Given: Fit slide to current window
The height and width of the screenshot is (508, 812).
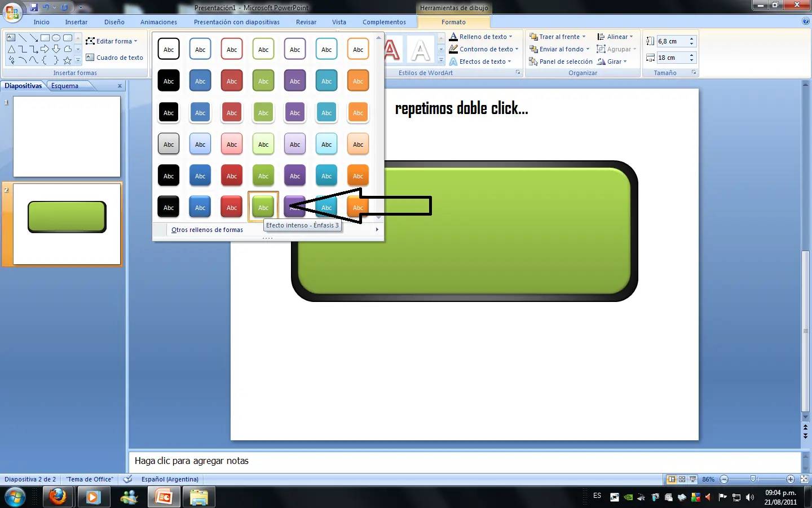Looking at the screenshot, I should pos(805,479).
